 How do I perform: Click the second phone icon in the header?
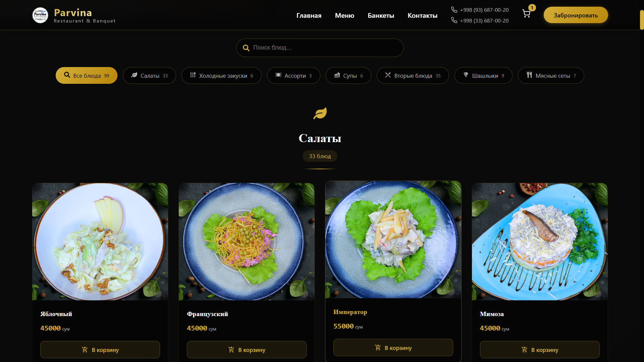point(454,20)
